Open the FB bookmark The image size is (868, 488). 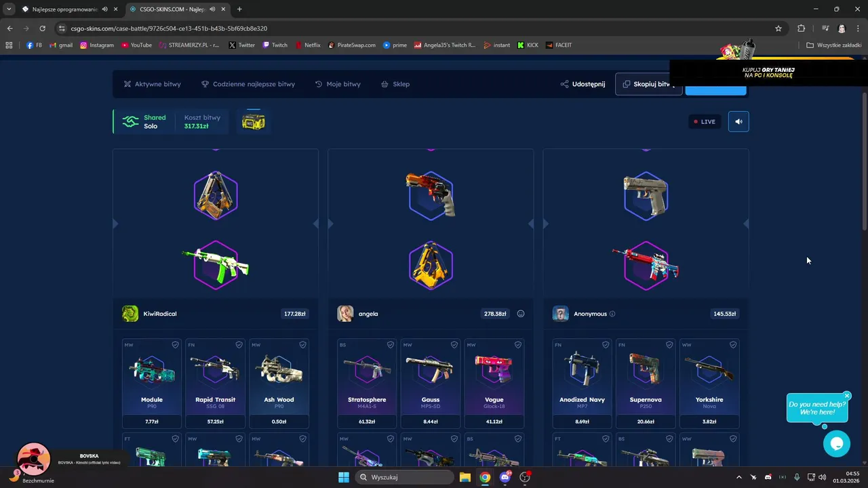[34, 45]
